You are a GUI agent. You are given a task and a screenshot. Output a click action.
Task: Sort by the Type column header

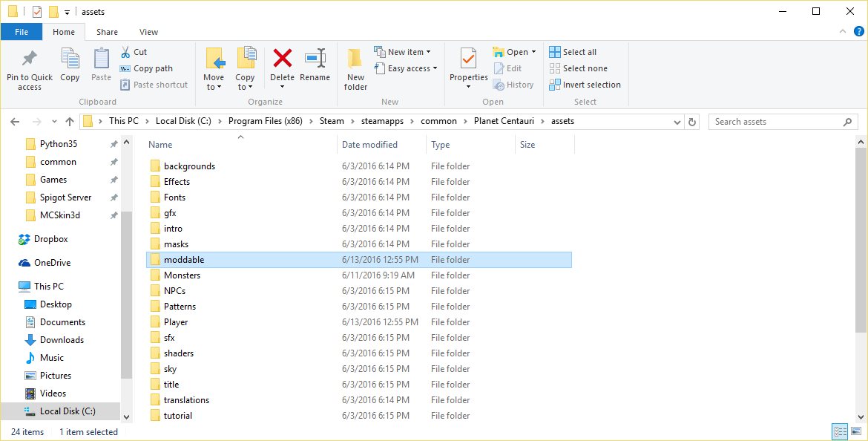441,145
